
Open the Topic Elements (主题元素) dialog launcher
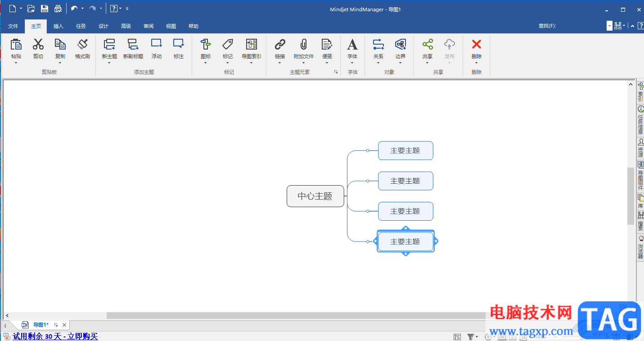tap(336, 72)
